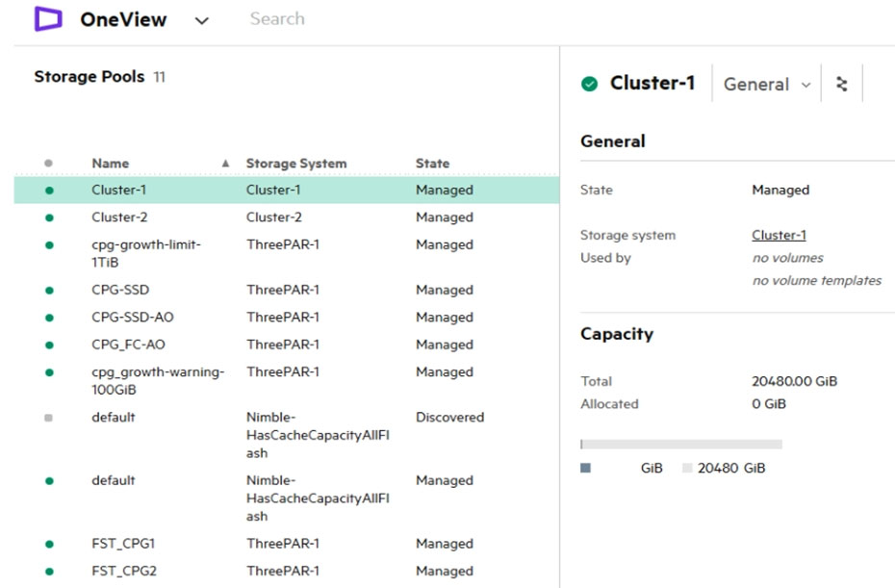Sort by the State column header
Screen dimensions: 895x588
[432, 164]
